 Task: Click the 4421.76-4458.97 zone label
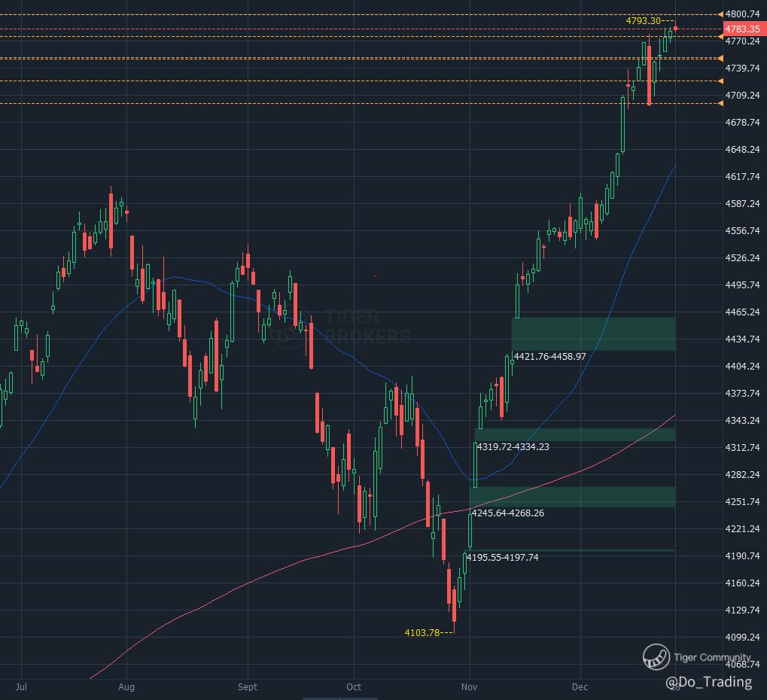click(x=549, y=357)
